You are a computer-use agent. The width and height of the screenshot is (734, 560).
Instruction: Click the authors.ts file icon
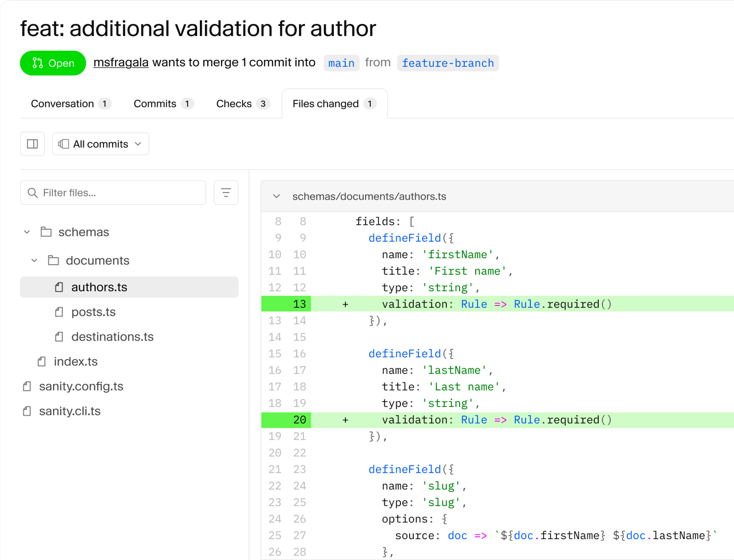point(59,287)
